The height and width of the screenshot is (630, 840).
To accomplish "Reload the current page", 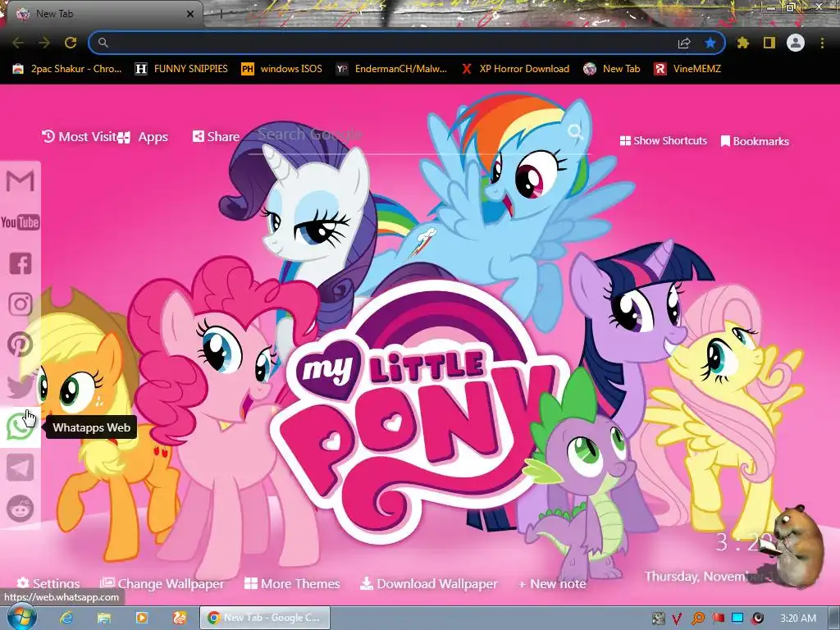I will pyautogui.click(x=71, y=43).
